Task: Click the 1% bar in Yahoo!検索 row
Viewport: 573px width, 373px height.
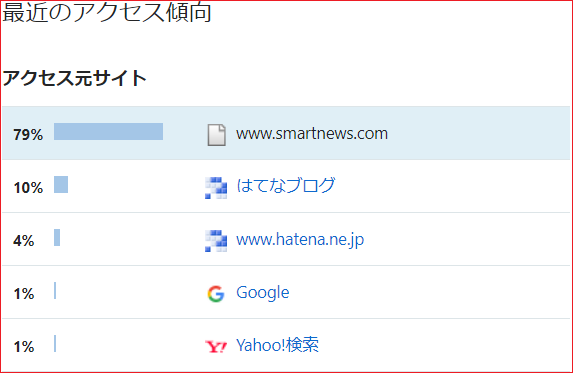Action: click(x=55, y=343)
